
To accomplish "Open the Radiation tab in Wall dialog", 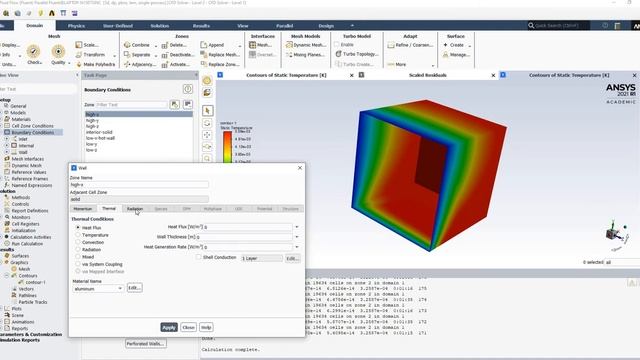I will 135,209.
